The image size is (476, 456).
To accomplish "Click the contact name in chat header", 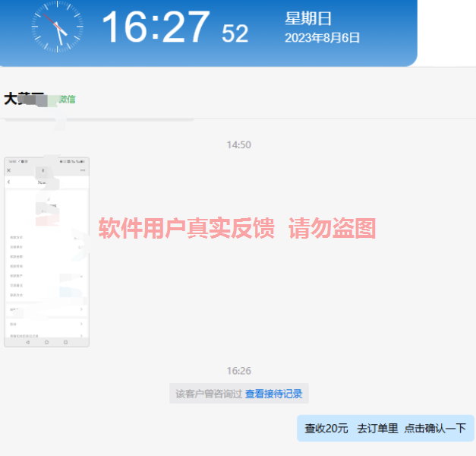I will 26,99.
